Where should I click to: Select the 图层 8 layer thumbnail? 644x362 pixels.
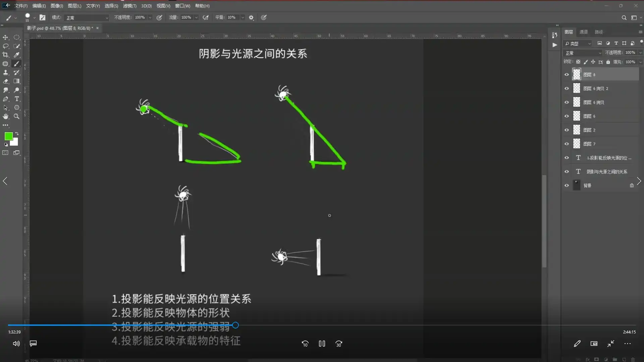[577, 74]
